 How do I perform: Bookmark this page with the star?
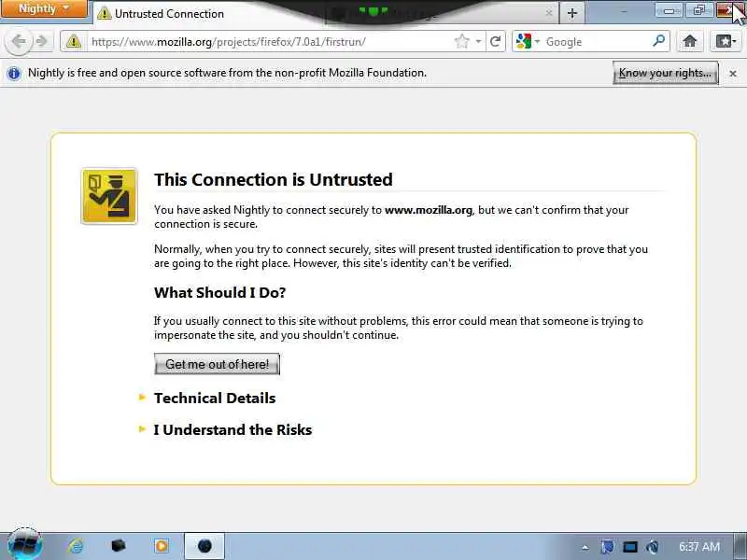(461, 41)
